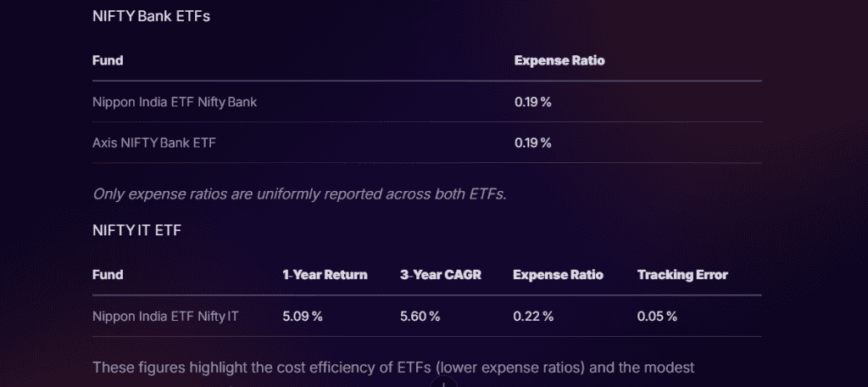Click the NIFTY Bank ETFs section heading

[x=151, y=17]
